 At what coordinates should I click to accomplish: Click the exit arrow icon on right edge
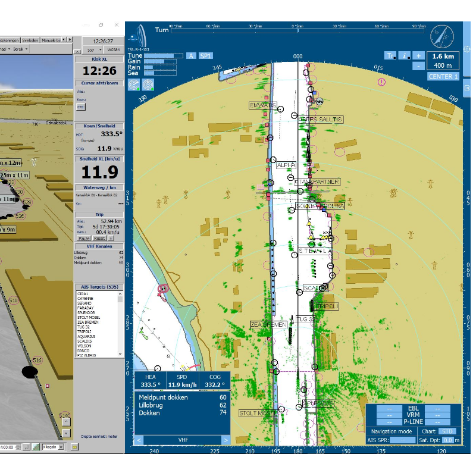pos(466,88)
